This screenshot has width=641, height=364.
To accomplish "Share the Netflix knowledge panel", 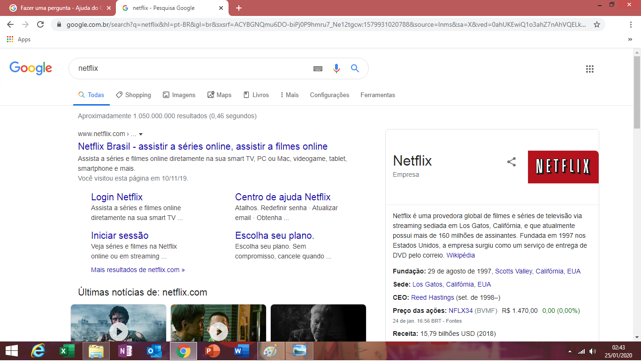I will tap(511, 162).
